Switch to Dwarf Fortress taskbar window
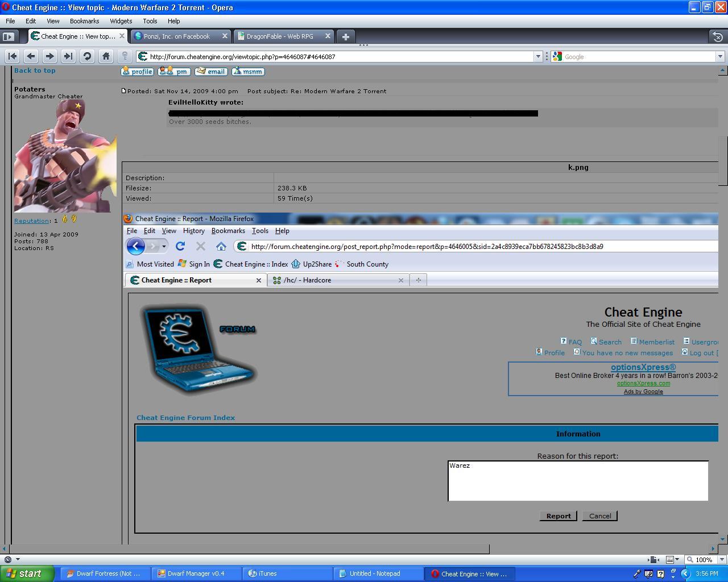The image size is (728, 582). point(105,573)
